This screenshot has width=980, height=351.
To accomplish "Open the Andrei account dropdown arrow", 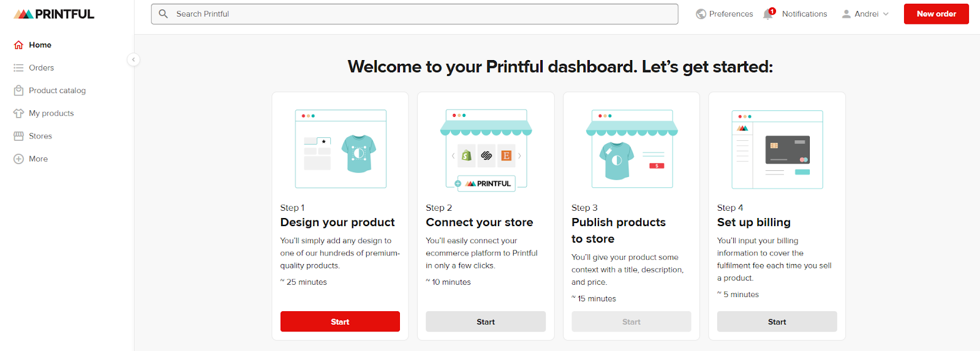I will (886, 14).
